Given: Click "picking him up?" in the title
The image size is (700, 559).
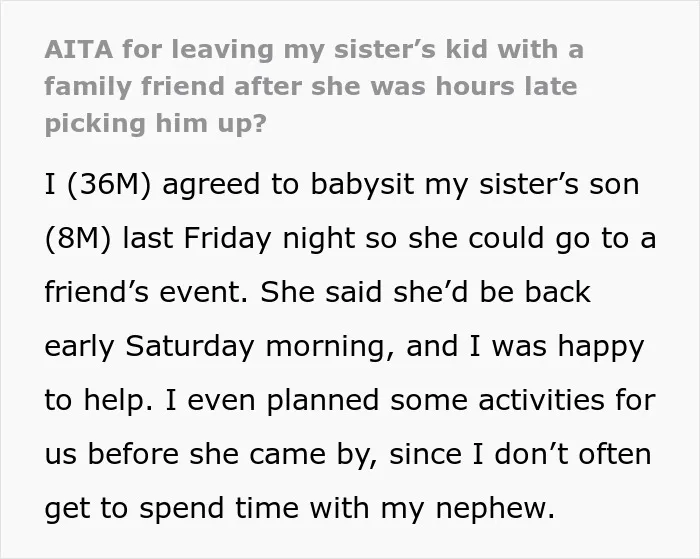Looking at the screenshot, I should click(x=155, y=124).
